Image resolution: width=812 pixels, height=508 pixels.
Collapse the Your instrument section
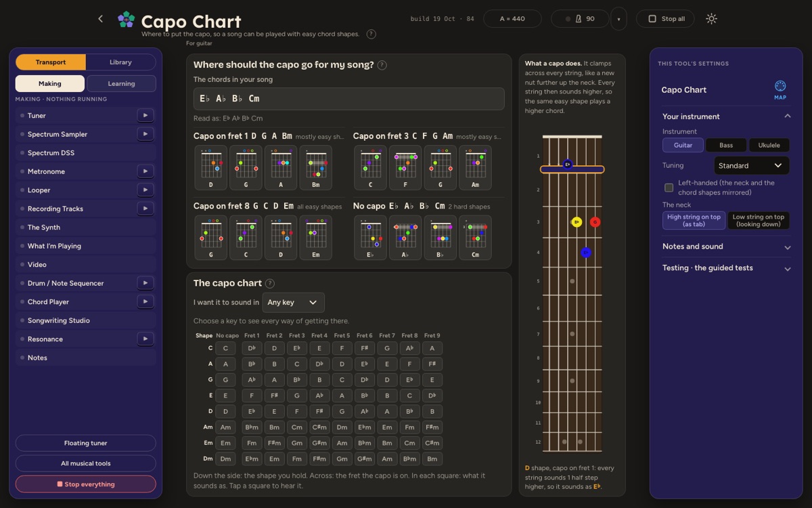726,117
